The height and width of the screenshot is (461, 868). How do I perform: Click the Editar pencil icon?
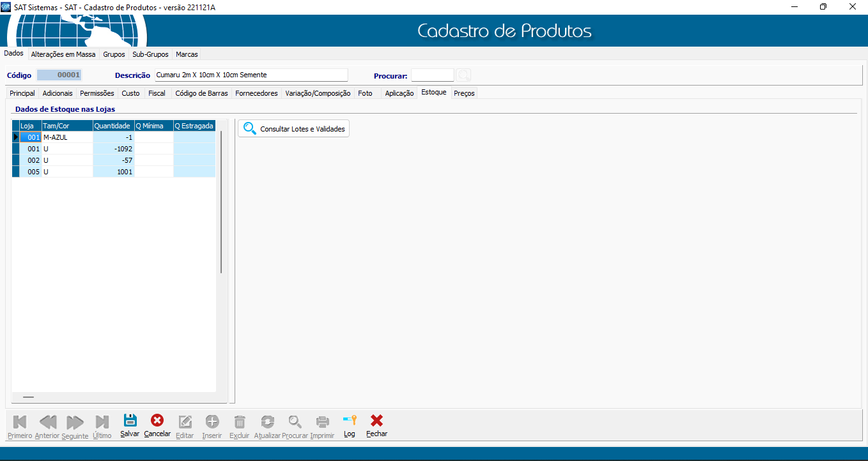(185, 421)
